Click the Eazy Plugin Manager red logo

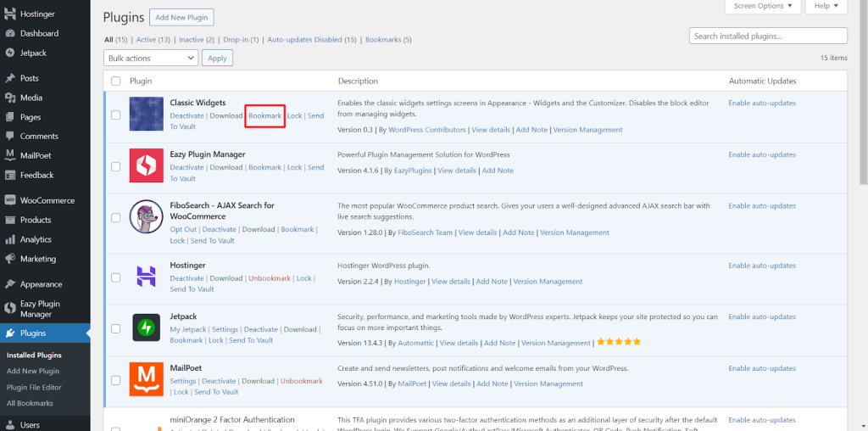[146, 165]
